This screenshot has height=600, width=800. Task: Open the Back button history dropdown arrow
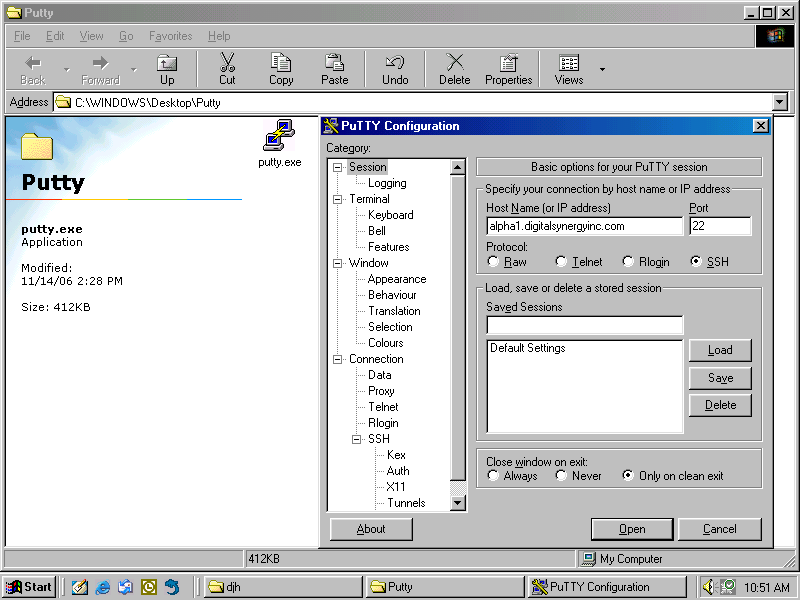pyautogui.click(x=66, y=69)
